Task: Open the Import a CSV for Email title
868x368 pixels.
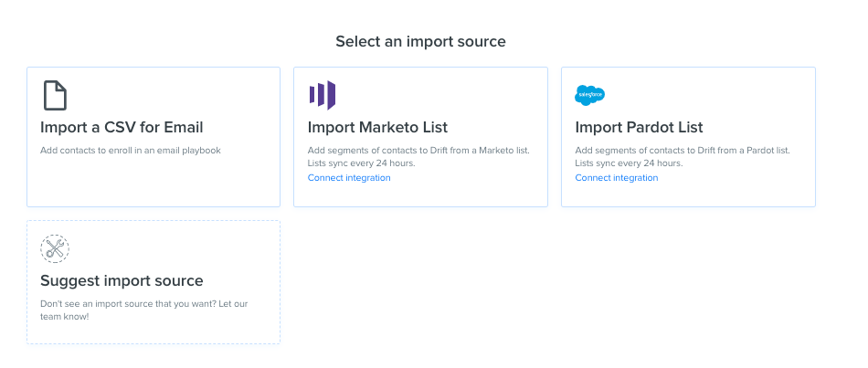Action: 122,127
